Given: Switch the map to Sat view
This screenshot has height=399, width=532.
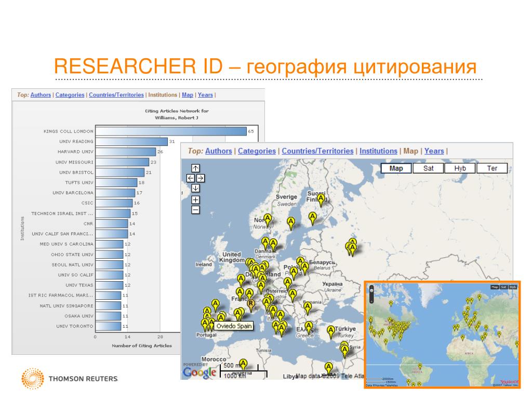Looking at the screenshot, I should click(428, 168).
